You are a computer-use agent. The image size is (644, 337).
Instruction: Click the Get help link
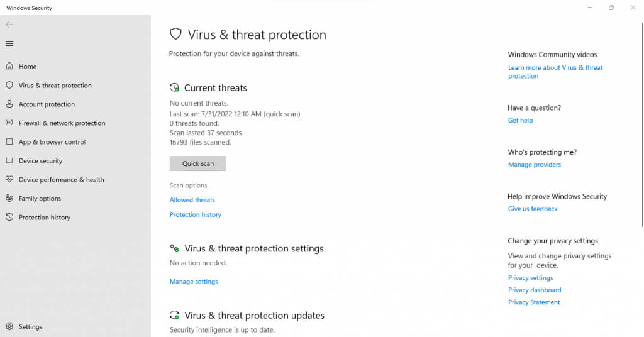[x=520, y=121]
